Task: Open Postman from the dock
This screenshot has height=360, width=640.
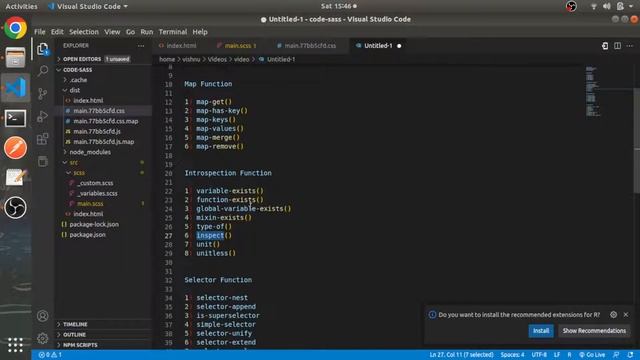Action: point(16,147)
